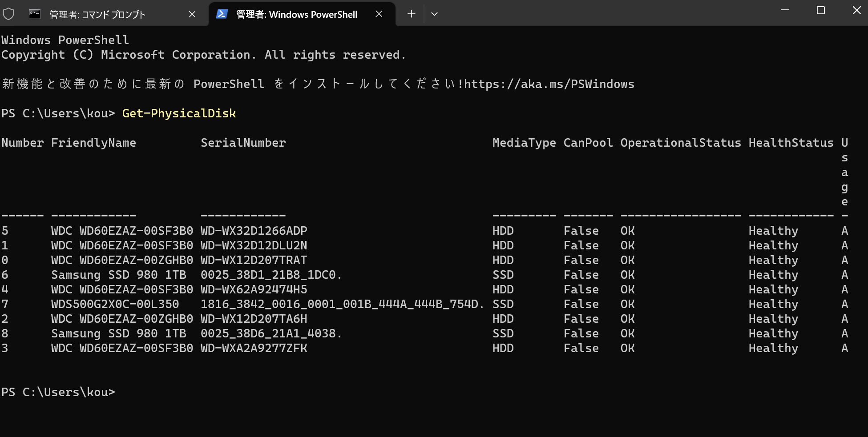868x437 pixels.
Task: Click the WDS500G2X0C-00L350 disk name
Action: click(115, 304)
